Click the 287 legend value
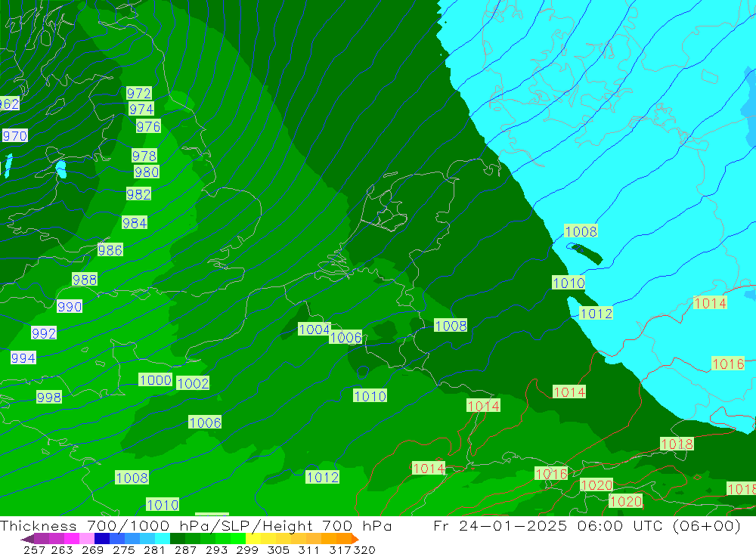This screenshot has height=554, width=756. point(185,549)
